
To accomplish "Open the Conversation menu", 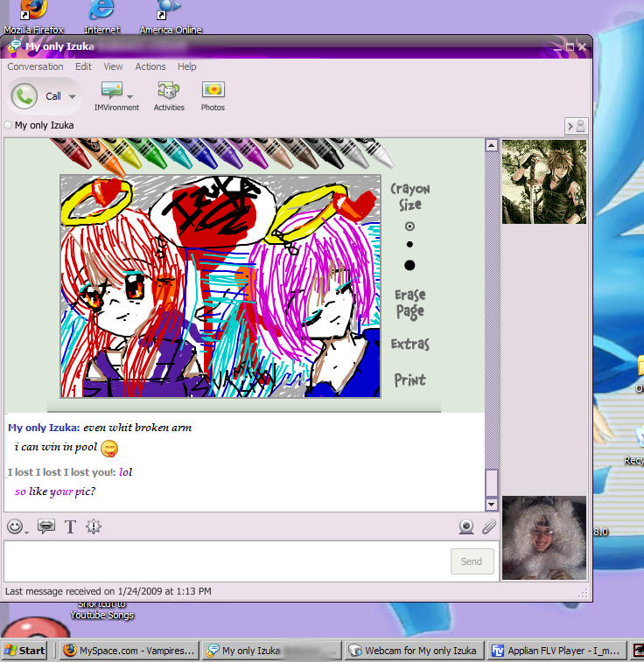I will coord(35,66).
